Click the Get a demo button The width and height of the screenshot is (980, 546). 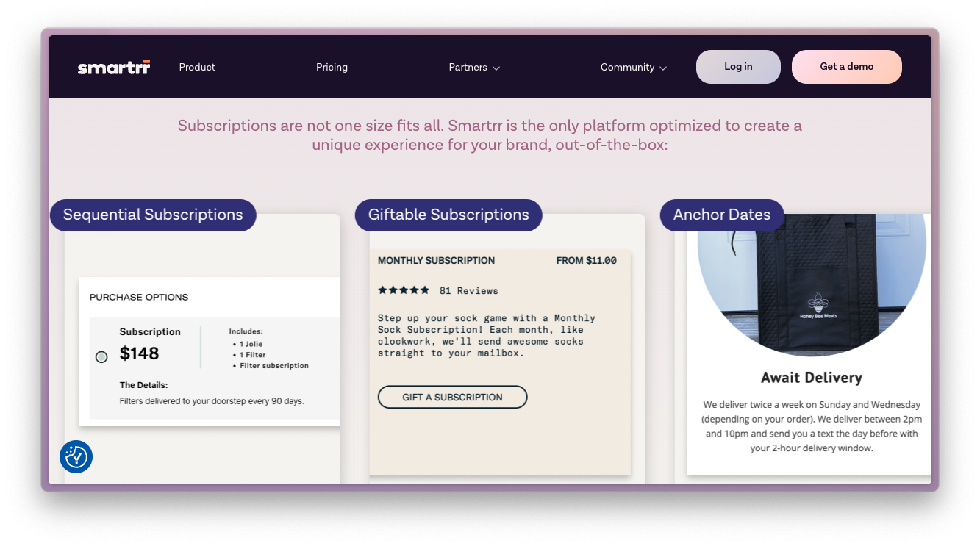(x=846, y=66)
